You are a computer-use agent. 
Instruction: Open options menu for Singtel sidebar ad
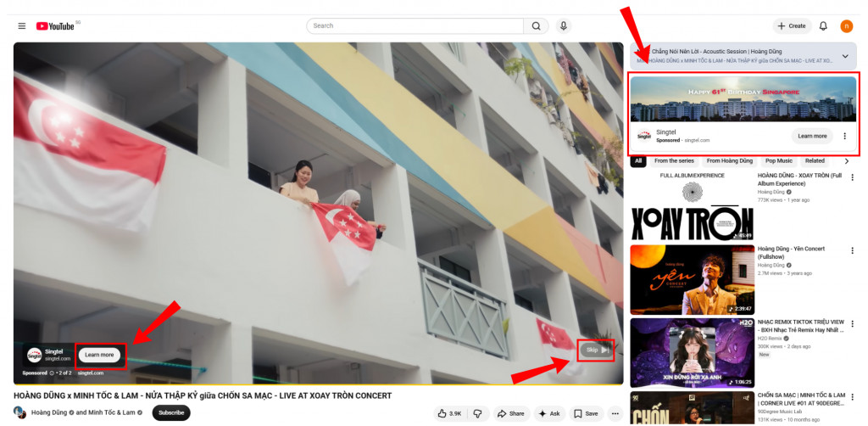click(x=844, y=136)
